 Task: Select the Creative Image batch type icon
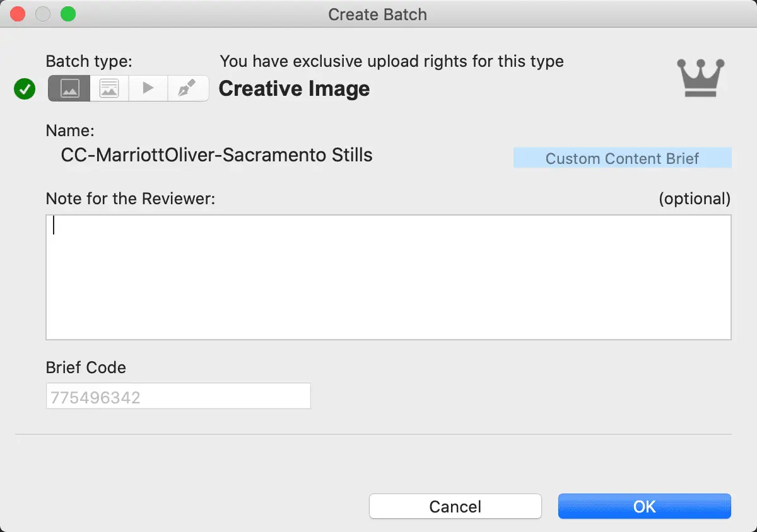click(x=69, y=89)
